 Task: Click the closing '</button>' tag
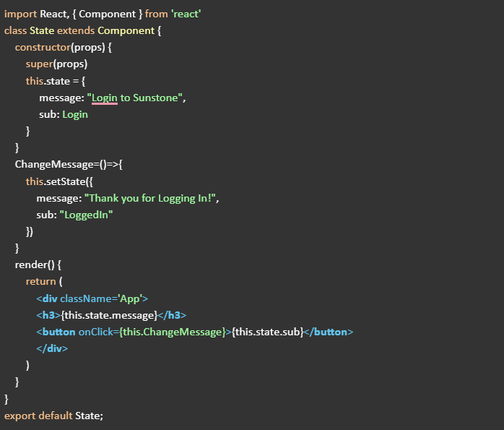point(329,332)
